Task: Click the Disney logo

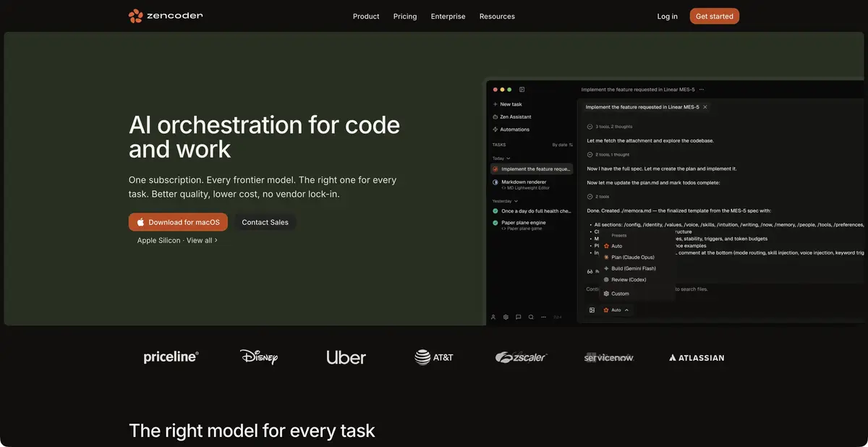Action: 259,357
